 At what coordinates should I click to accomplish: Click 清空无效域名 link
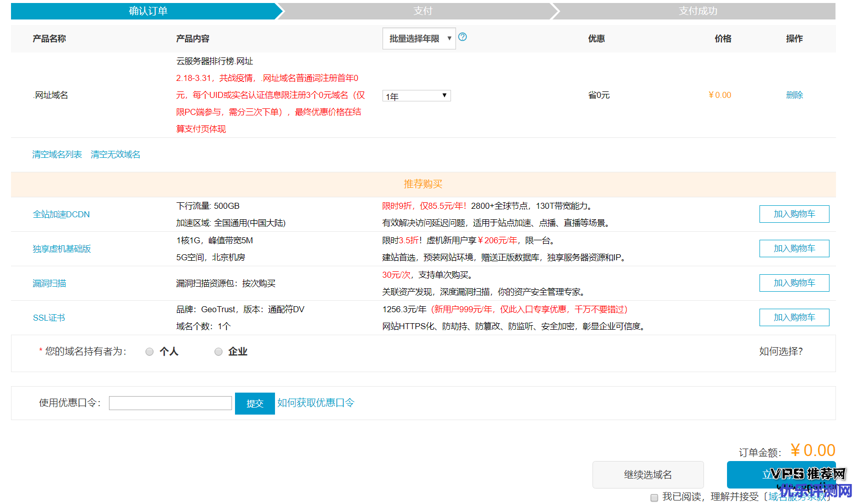[x=115, y=154]
